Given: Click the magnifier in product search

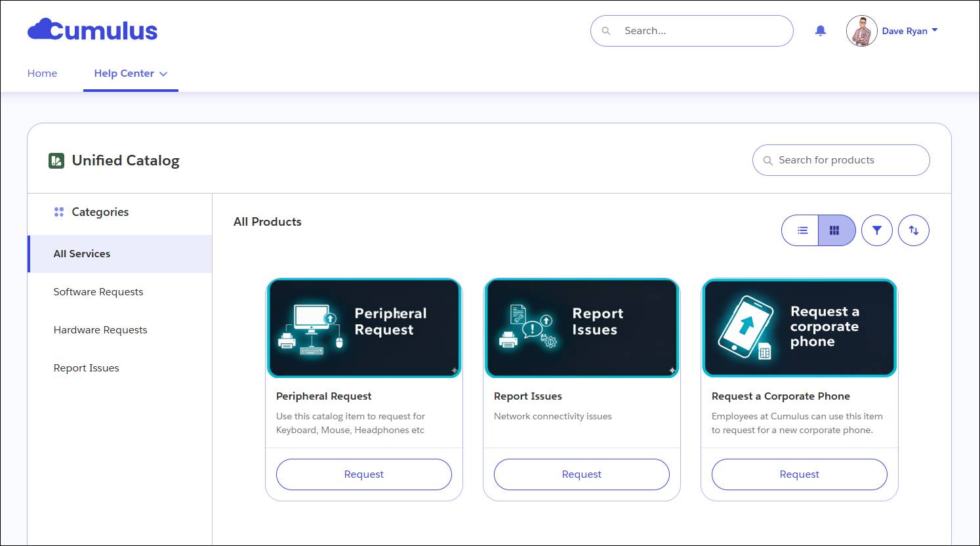Looking at the screenshot, I should click(767, 161).
